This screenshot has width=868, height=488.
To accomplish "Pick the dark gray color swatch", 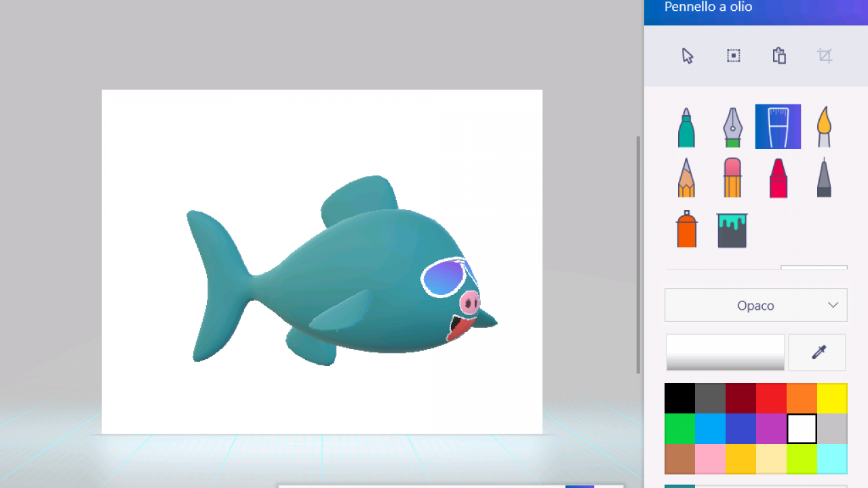I will (710, 399).
